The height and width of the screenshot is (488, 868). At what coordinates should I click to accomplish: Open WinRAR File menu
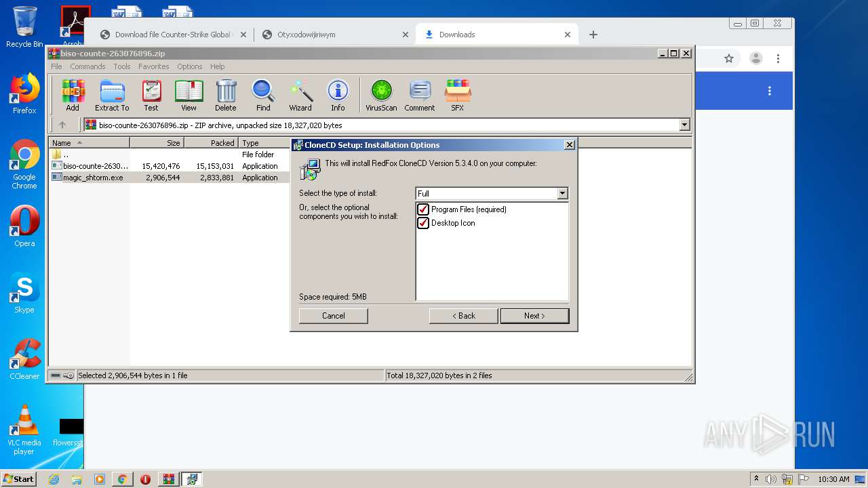coord(56,66)
